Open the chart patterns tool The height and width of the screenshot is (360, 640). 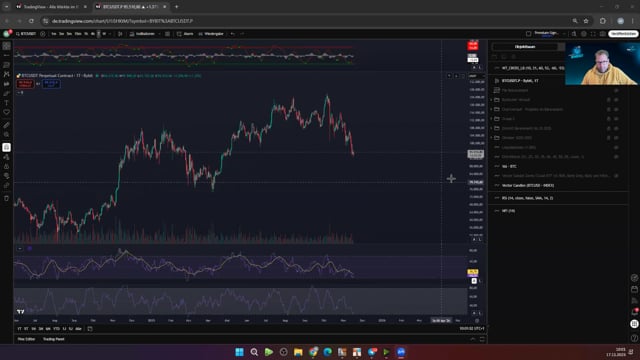7,74
